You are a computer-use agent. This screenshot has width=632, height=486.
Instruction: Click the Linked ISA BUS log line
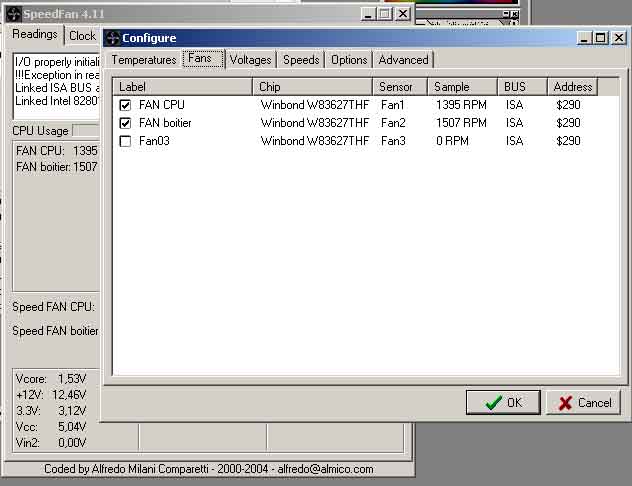pyautogui.click(x=57, y=88)
